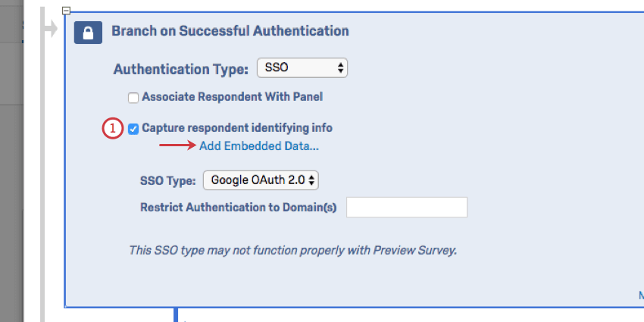
Task: Focus the Restrict Authentication domain field
Action: (x=406, y=207)
